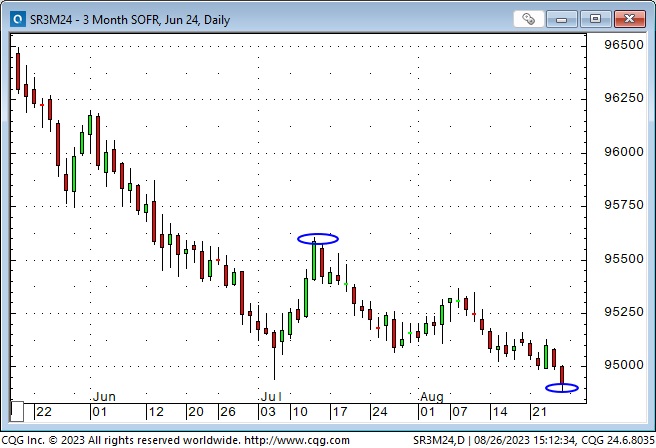Click the date label 20 on time axis
The image size is (656, 448).
click(196, 412)
